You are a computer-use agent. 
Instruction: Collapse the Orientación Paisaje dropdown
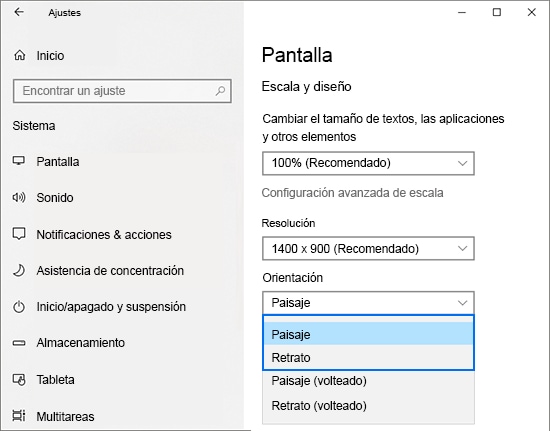[x=368, y=303]
